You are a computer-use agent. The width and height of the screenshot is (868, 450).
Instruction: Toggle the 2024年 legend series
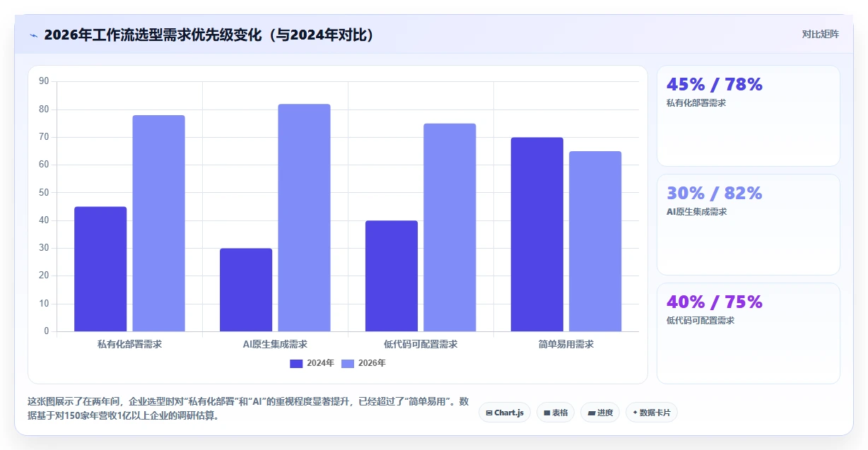(312, 363)
